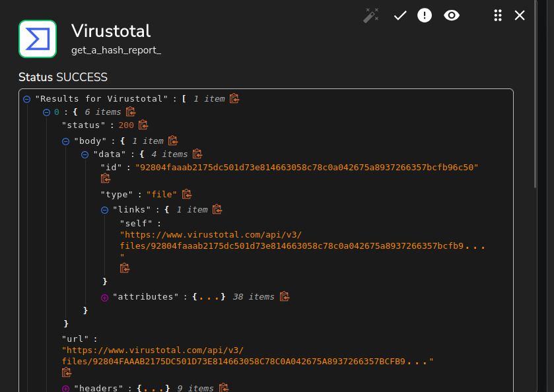554x392 pixels.
Task: Copy the "id" hash value
Action: tap(105, 178)
